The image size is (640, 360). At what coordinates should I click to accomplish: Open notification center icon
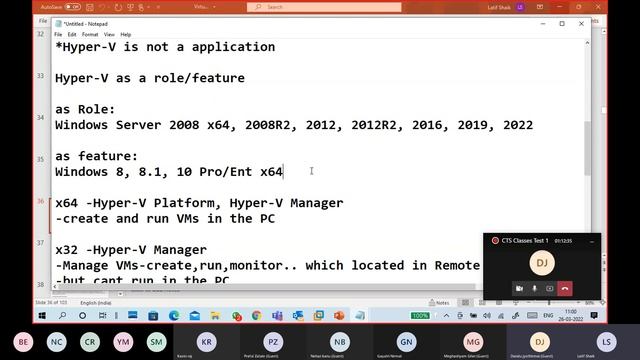[594, 316]
